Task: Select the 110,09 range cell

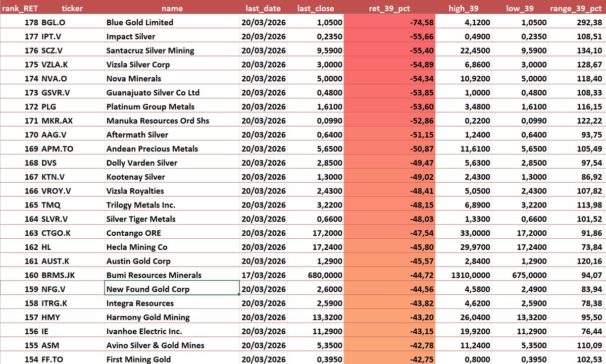Action: [x=577, y=345]
